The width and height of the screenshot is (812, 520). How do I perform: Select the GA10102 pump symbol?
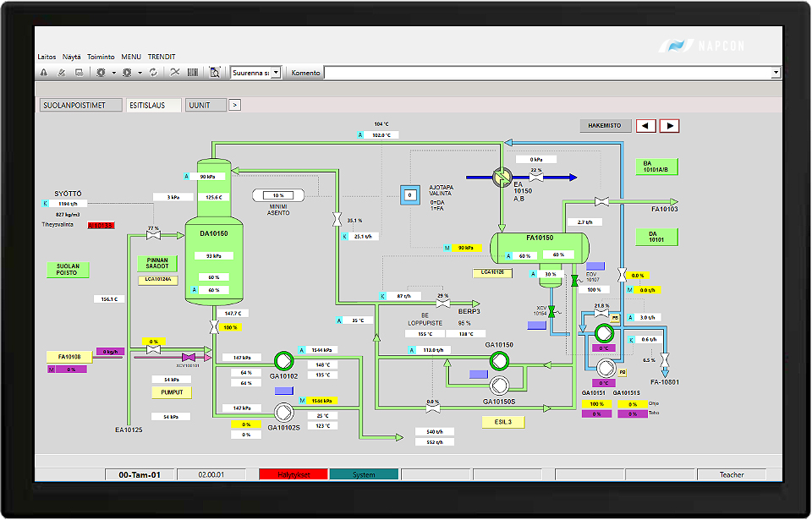[x=283, y=360]
